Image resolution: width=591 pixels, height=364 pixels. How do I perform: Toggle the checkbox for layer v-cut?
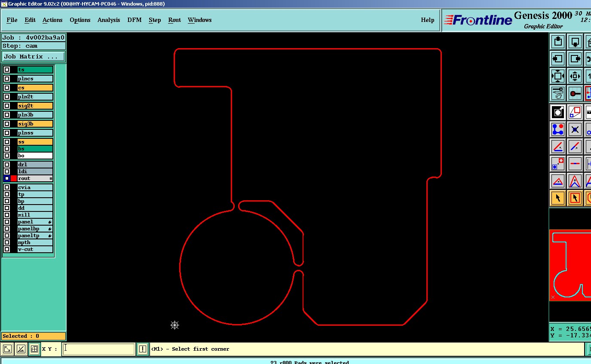coord(7,249)
